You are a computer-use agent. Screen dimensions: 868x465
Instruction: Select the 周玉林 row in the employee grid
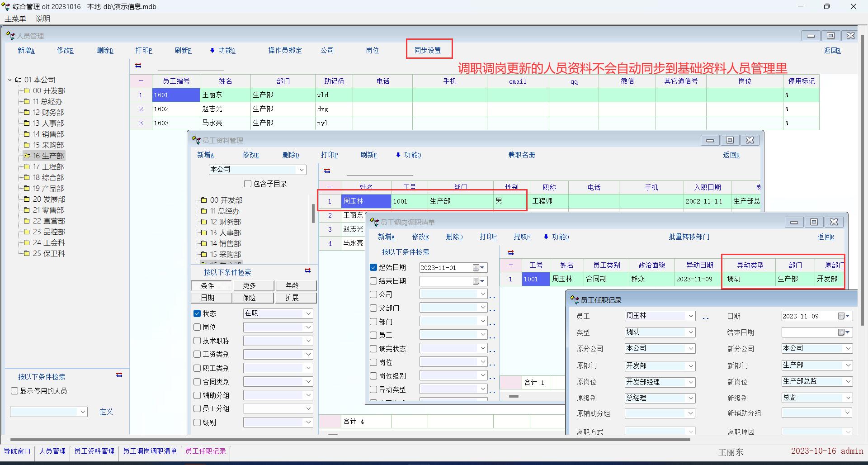(366, 201)
